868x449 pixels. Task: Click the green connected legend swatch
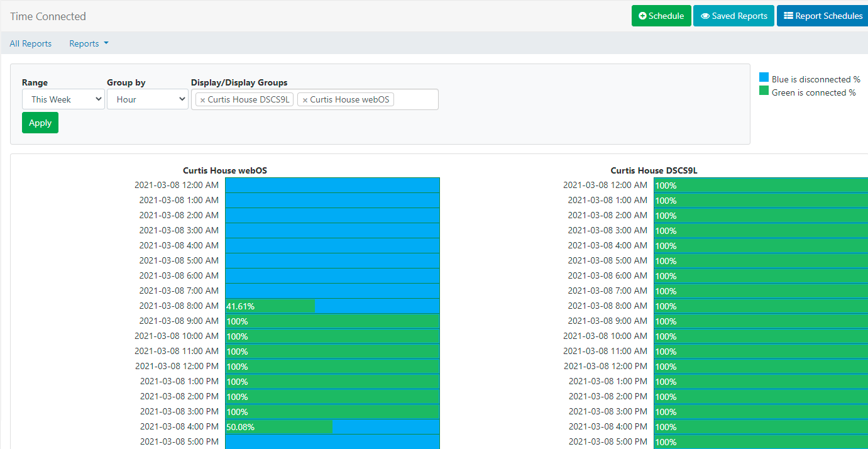click(x=764, y=91)
